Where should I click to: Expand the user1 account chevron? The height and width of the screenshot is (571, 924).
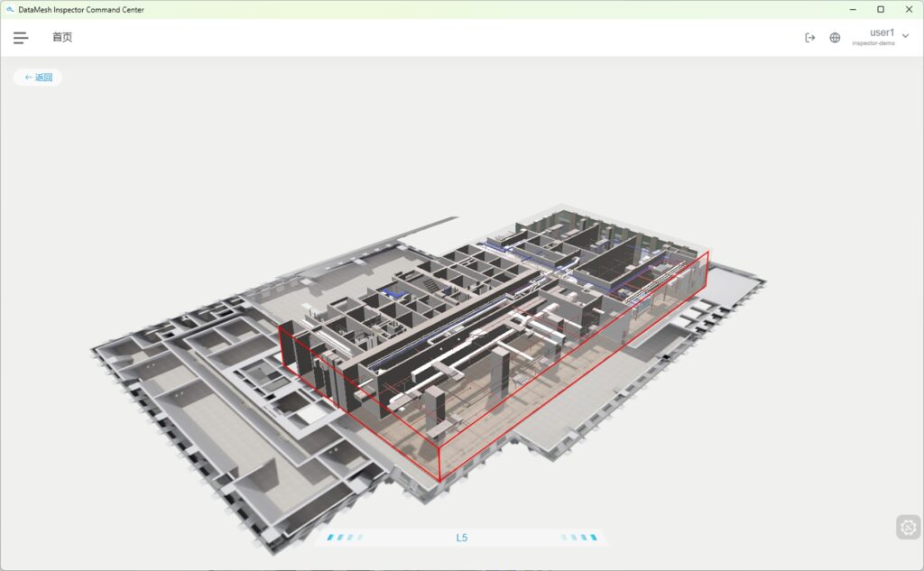pyautogui.click(x=906, y=36)
